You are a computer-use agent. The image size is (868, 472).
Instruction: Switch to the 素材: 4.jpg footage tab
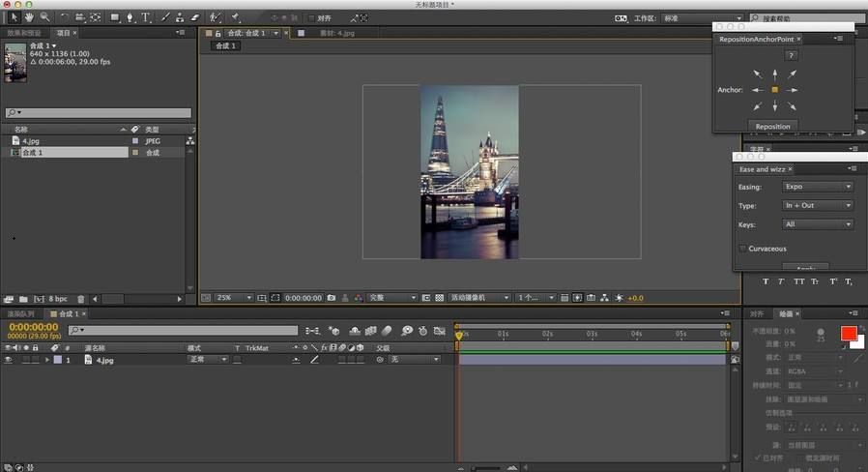[x=336, y=33]
